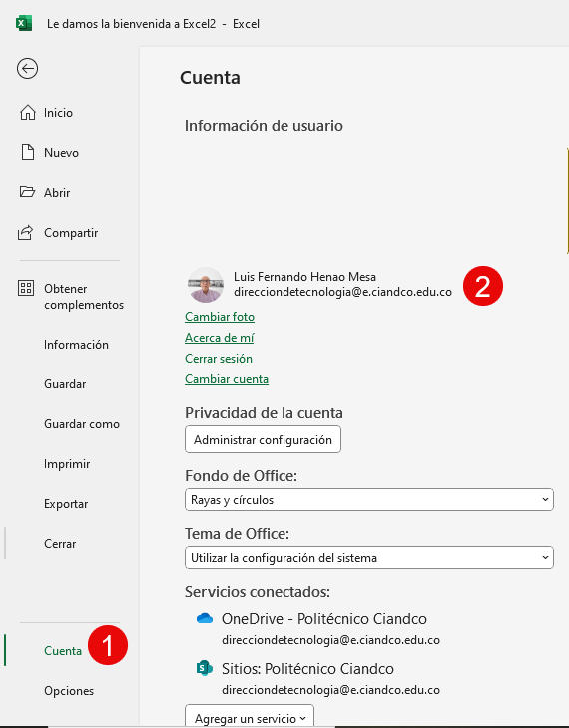Choose Guardar in the sidebar
Image resolution: width=569 pixels, height=728 pixels.
tap(65, 383)
